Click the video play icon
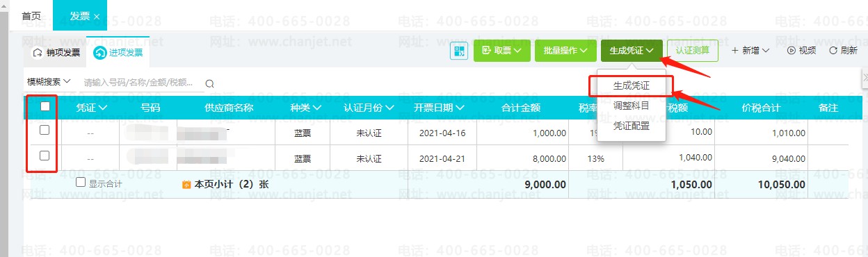This screenshot has width=868, height=257. click(x=791, y=51)
